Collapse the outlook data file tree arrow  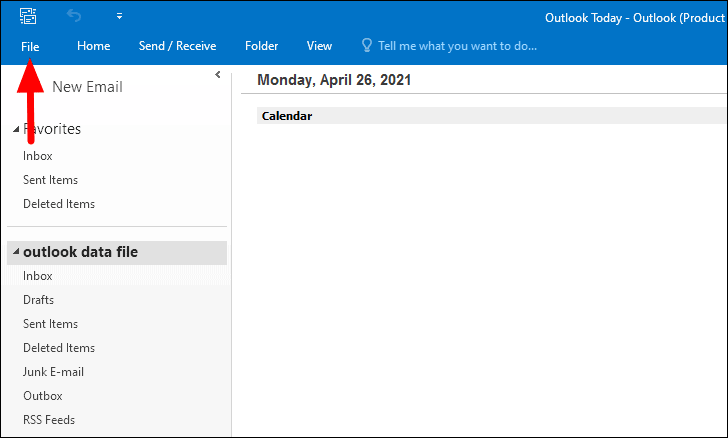click(x=16, y=252)
